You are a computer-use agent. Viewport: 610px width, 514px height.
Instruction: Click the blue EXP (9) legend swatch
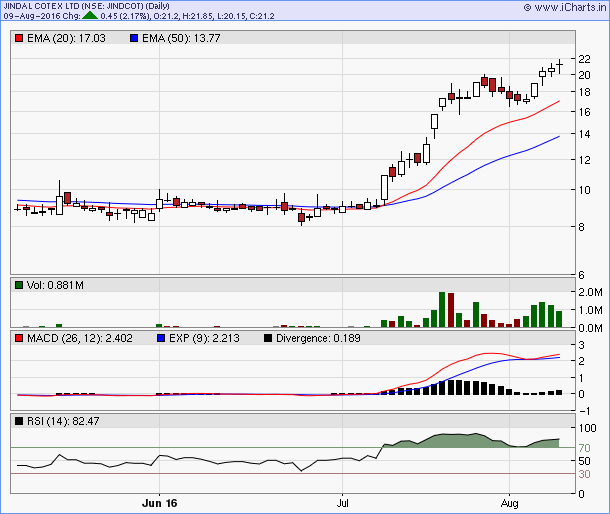tap(161, 338)
